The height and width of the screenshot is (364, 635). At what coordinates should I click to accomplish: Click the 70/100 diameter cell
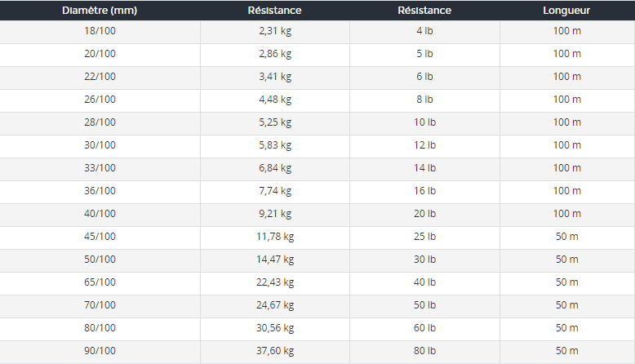(100, 306)
